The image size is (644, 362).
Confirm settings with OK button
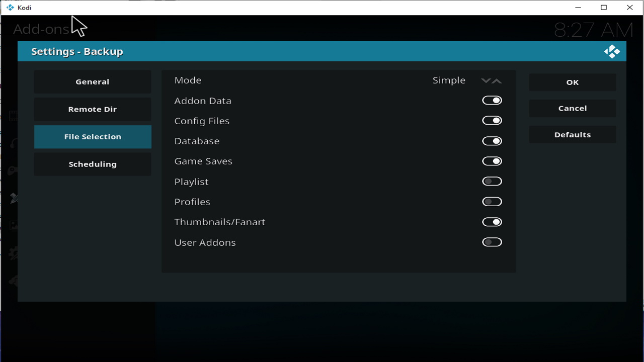tap(572, 82)
